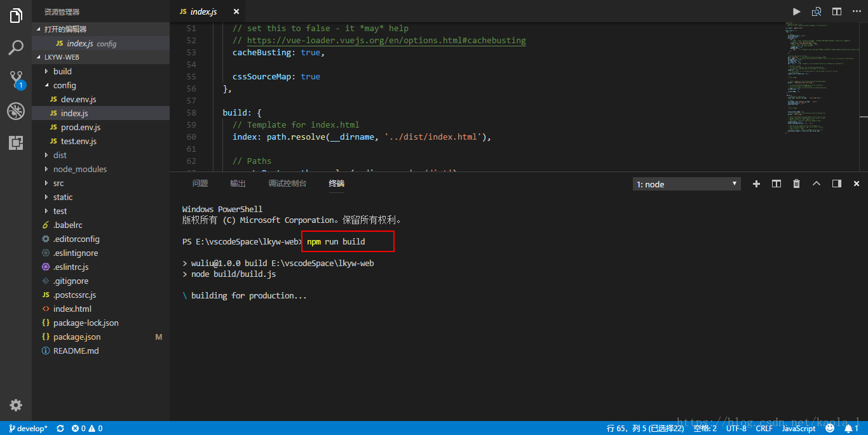Show errors count in status bar

(78, 429)
